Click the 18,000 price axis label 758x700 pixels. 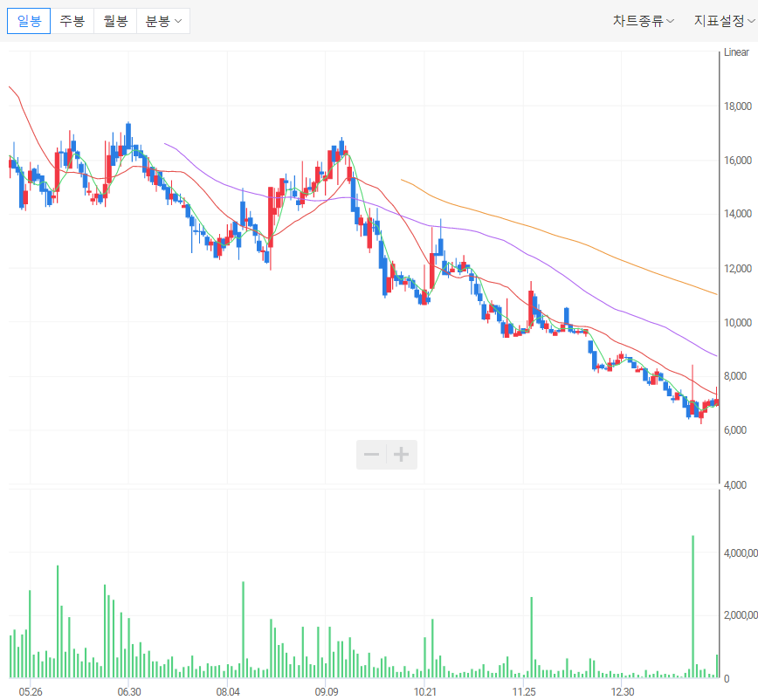(738, 106)
